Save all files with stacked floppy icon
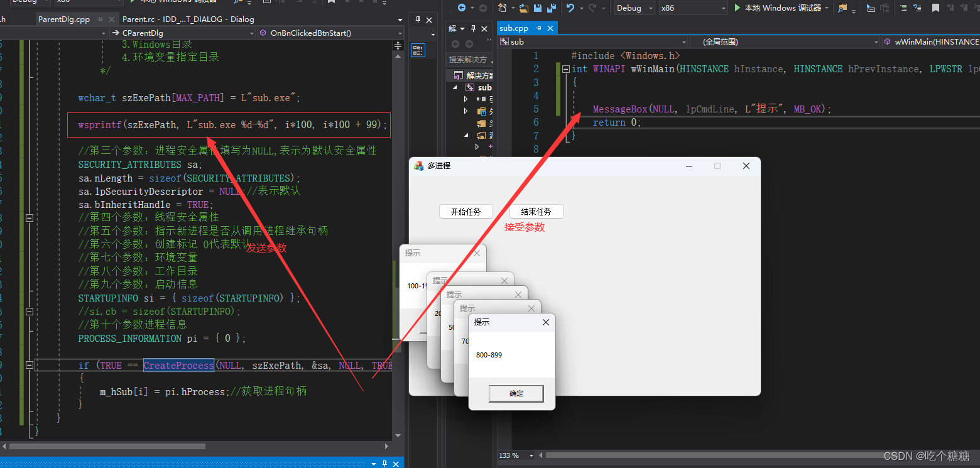The width and height of the screenshot is (980, 468). pos(551,8)
